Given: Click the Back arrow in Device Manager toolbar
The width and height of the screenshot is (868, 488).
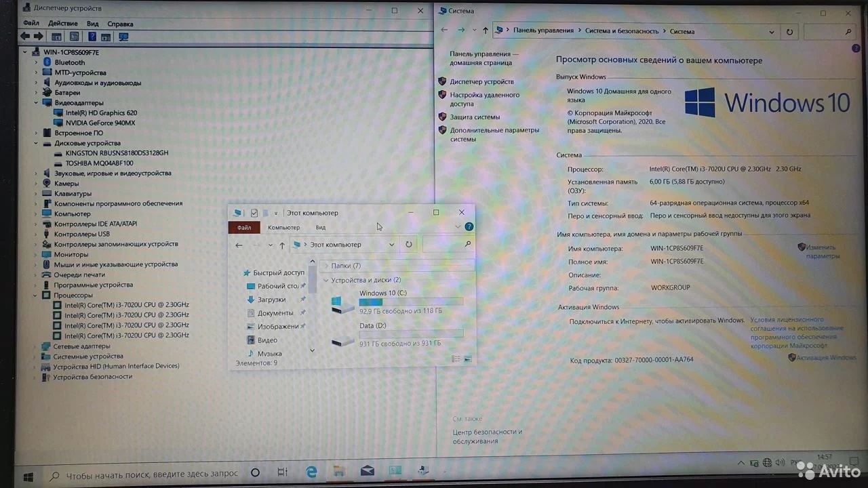Looking at the screenshot, I should pyautogui.click(x=25, y=37).
